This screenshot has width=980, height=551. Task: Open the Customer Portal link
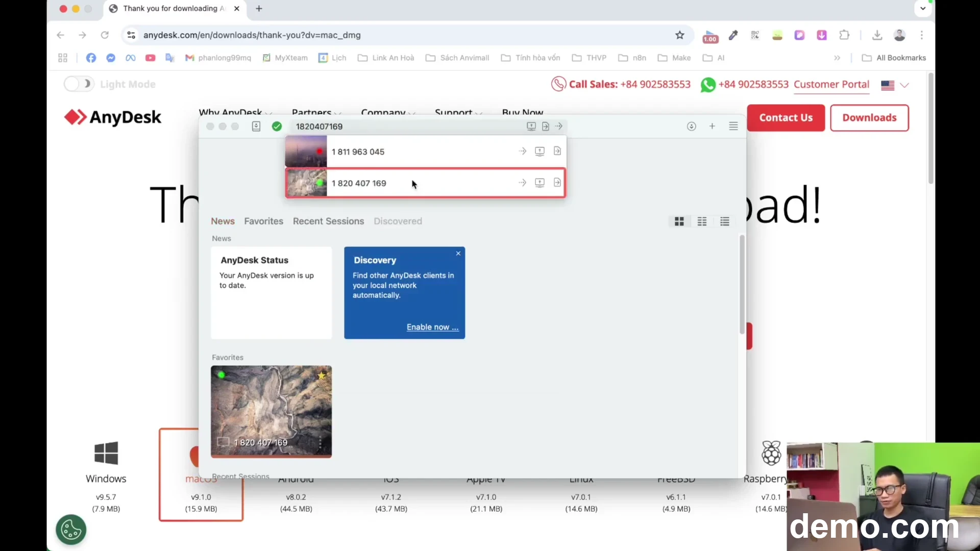[x=831, y=85]
